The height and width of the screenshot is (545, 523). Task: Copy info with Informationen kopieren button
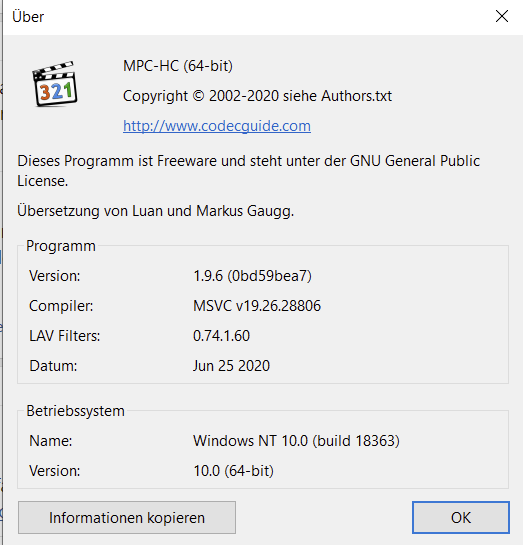click(127, 518)
